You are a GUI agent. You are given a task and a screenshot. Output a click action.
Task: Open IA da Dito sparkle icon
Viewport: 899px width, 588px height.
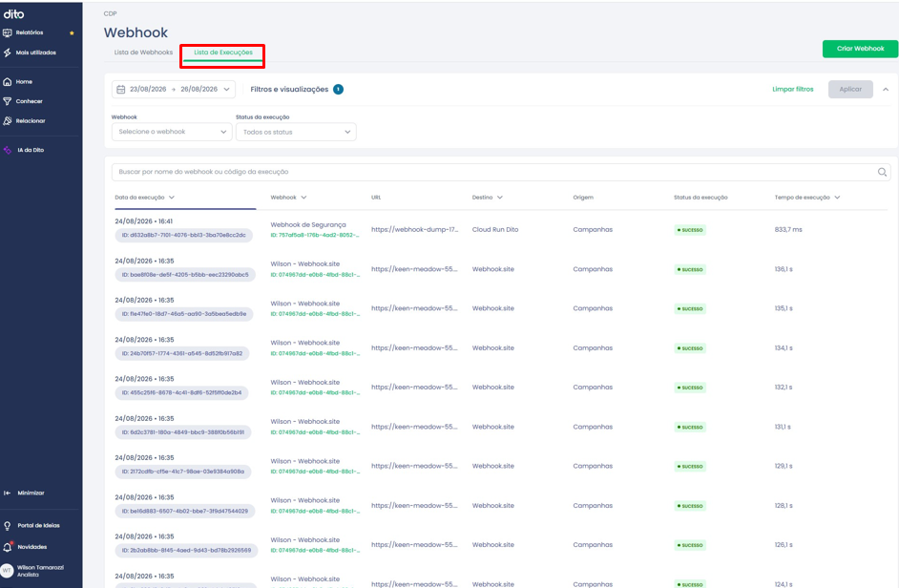[x=8, y=150]
